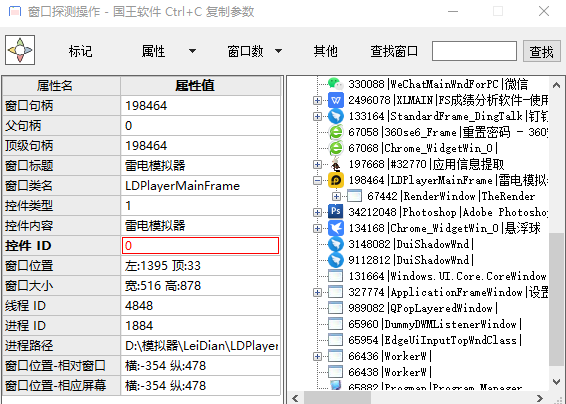Expand the RenderWindow 67442 node
Image resolution: width=566 pixels, height=404 pixels.
tap(336, 196)
